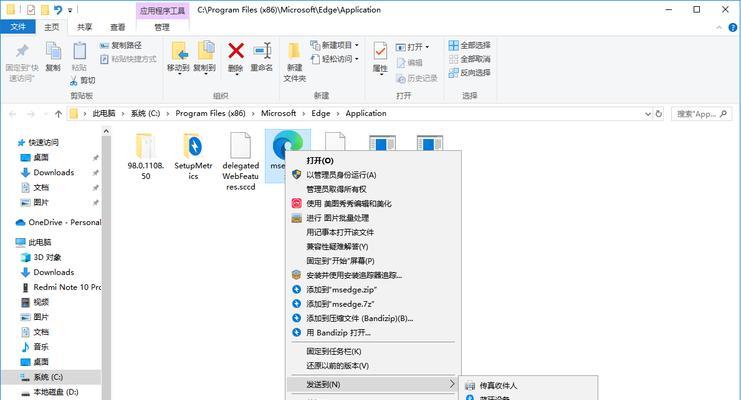Select 3D 对象 in navigation pane
Image resolution: width=741 pixels, height=400 pixels.
[41, 257]
